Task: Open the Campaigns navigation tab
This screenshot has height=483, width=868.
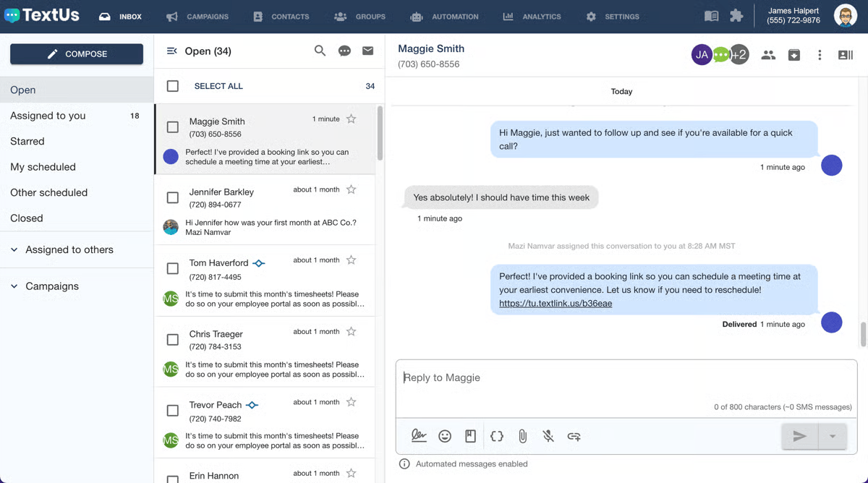Action: 197,16
